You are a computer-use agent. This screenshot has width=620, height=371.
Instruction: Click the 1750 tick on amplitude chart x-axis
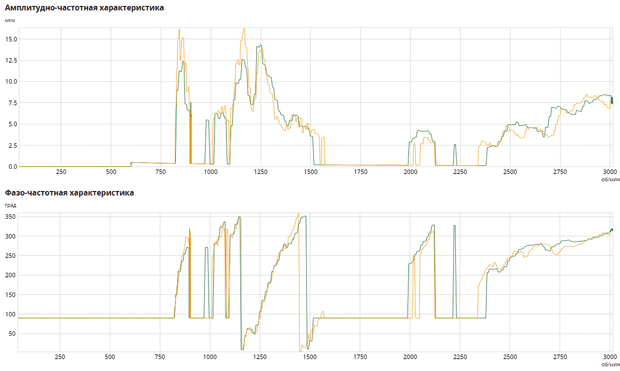pos(361,172)
